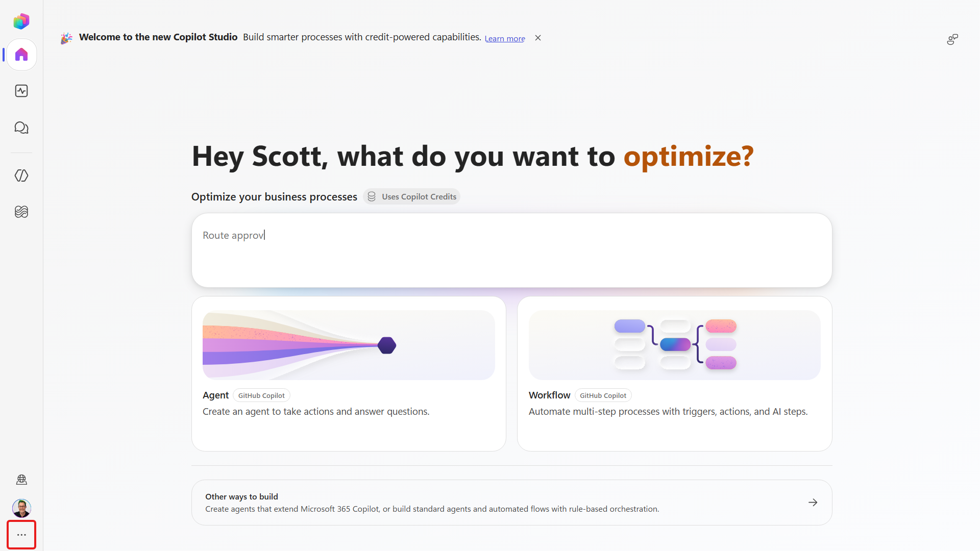Expand the ellipsis more menu
The image size is (980, 551).
point(21,535)
